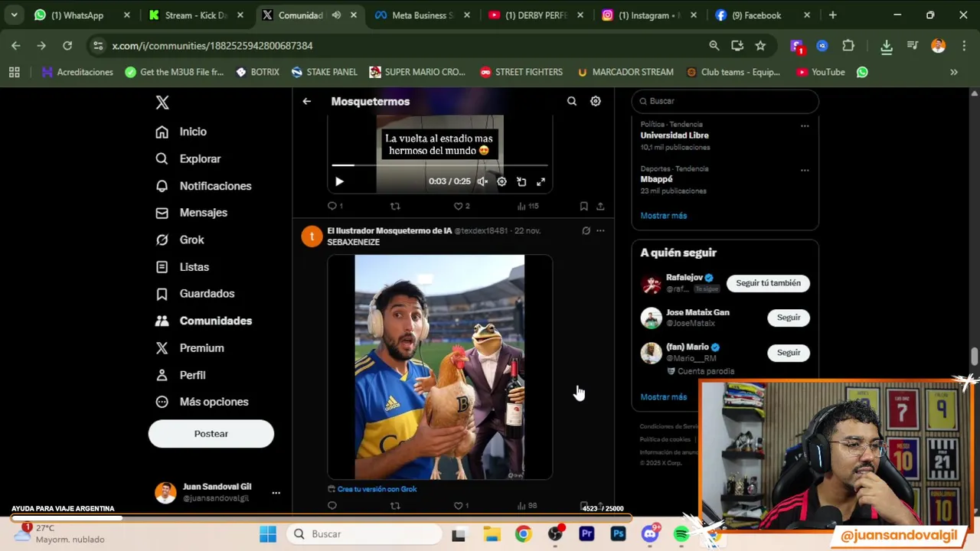Viewport: 980px width, 551px height.
Task: Switch to Facebook browser tab
Action: click(763, 15)
